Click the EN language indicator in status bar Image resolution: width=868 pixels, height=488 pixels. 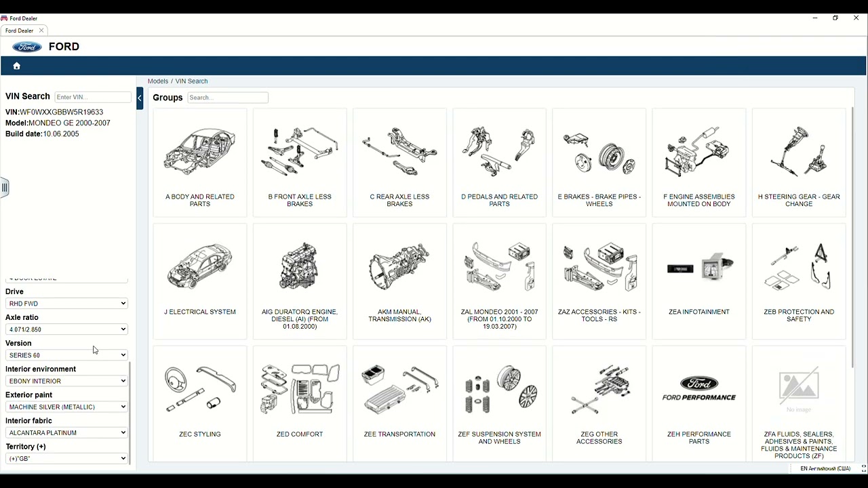[825, 468]
